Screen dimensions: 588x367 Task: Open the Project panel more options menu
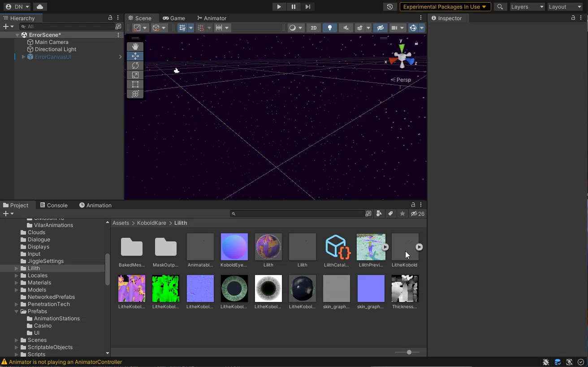421,205
